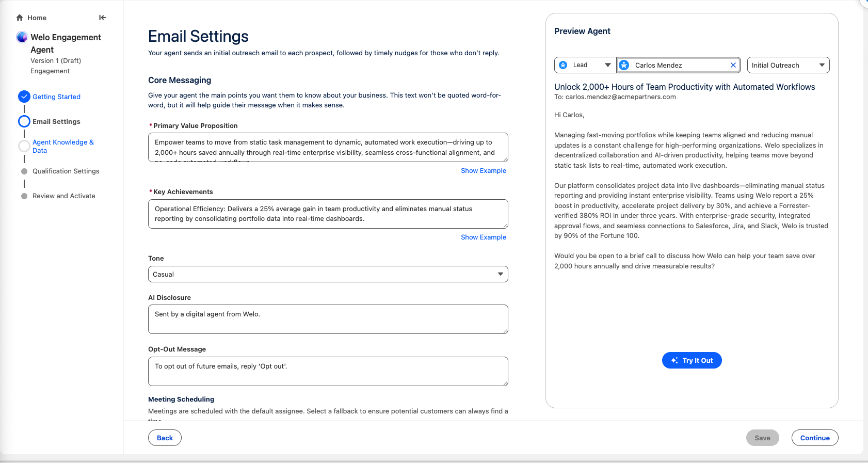Select Email Settings in the step list
The height and width of the screenshot is (463, 868).
click(56, 121)
